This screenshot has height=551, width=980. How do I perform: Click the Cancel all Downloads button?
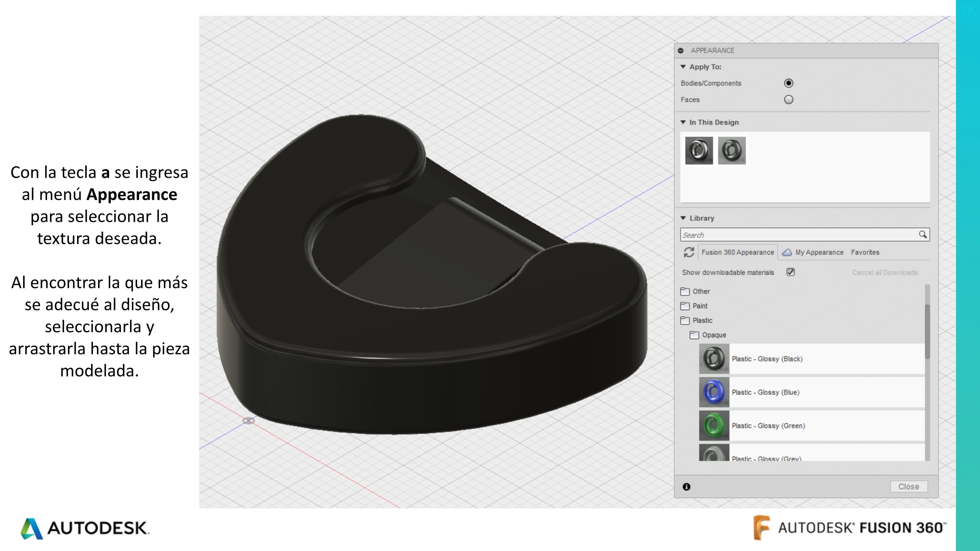coord(885,272)
